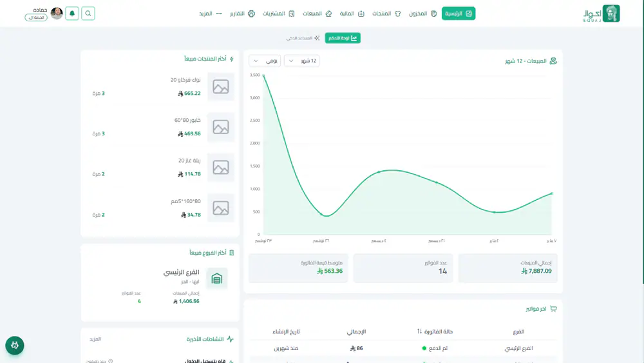Click the متوسط قيمة الفاتورة 563.36 card
The image size is (644, 363).
[298, 268]
